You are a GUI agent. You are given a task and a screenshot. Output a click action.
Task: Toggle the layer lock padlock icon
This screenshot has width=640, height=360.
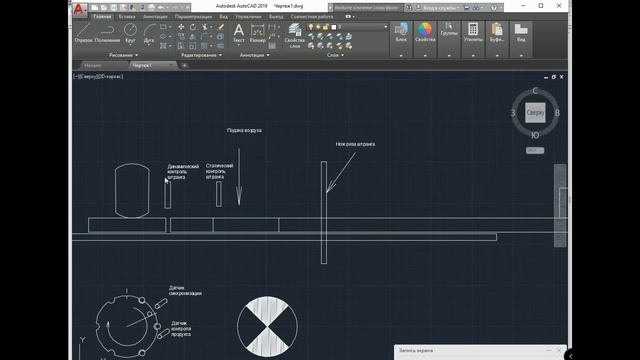[326, 27]
